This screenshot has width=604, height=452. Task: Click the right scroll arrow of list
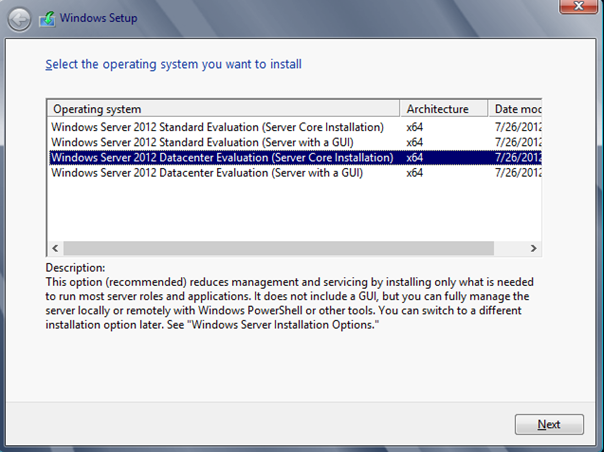[534, 248]
